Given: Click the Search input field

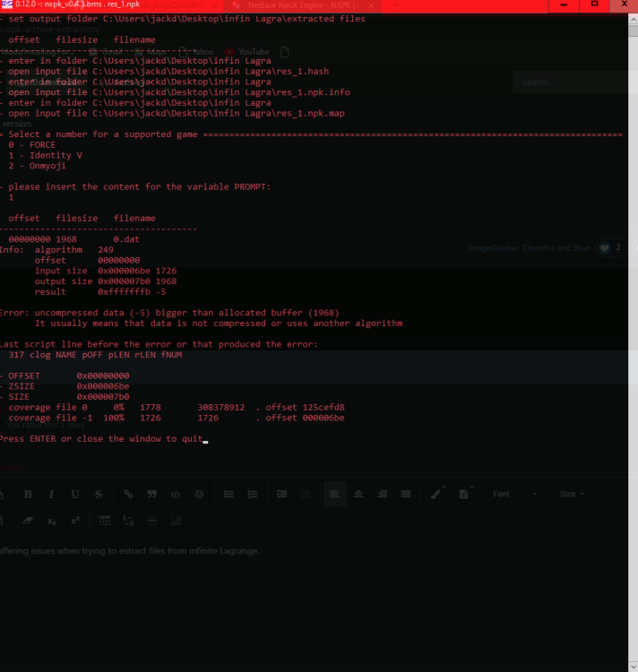Looking at the screenshot, I should (570, 82).
